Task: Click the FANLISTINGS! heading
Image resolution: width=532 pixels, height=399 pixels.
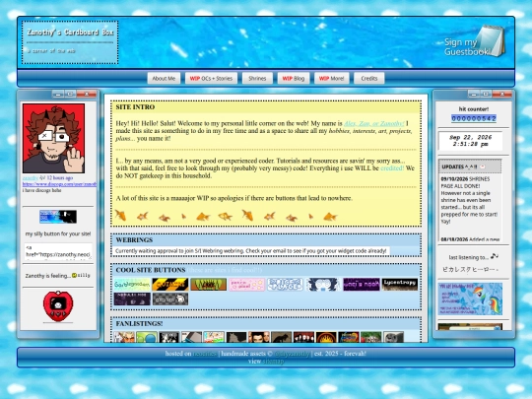Action: (x=139, y=324)
